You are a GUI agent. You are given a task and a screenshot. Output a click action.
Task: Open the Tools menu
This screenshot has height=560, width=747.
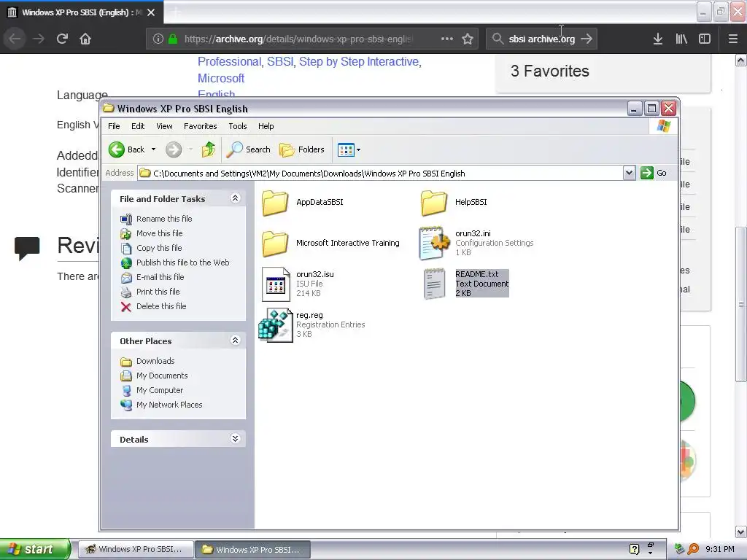237,126
